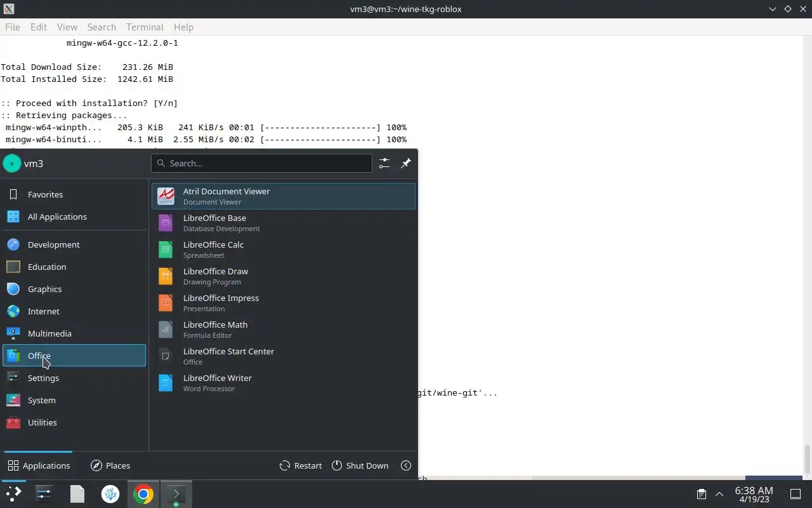The image size is (812, 508).
Task: Launch LibreOffice Calc spreadsheet
Action: pyautogui.click(x=284, y=250)
